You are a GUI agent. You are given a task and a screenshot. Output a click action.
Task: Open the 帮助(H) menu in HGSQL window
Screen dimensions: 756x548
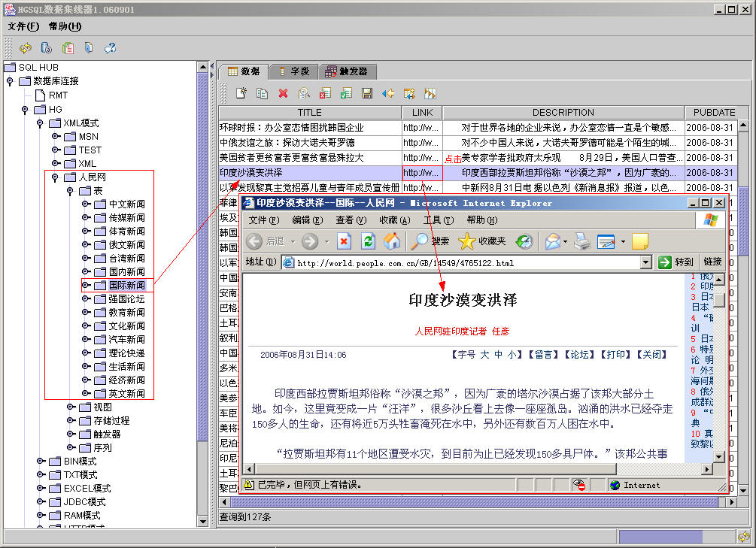pyautogui.click(x=65, y=26)
